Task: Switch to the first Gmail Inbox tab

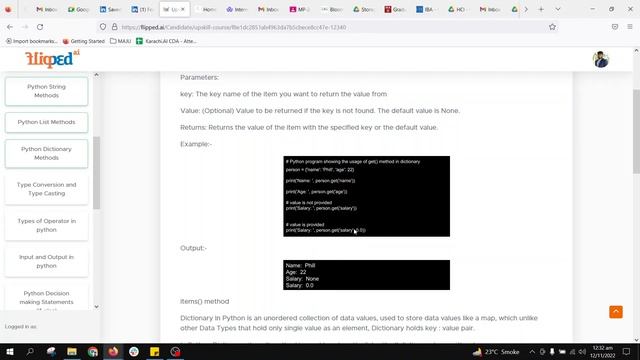Action: pyautogui.click(x=46, y=9)
